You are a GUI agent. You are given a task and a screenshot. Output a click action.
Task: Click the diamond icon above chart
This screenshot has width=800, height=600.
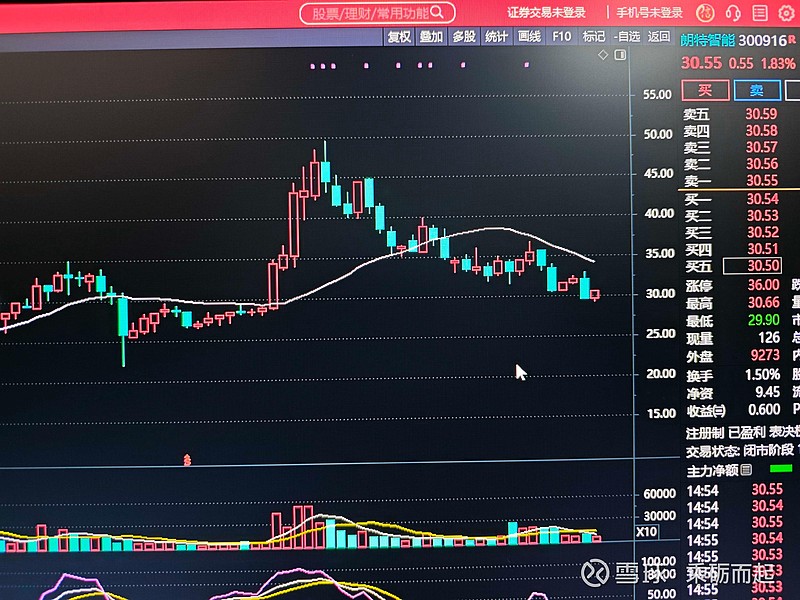point(603,55)
